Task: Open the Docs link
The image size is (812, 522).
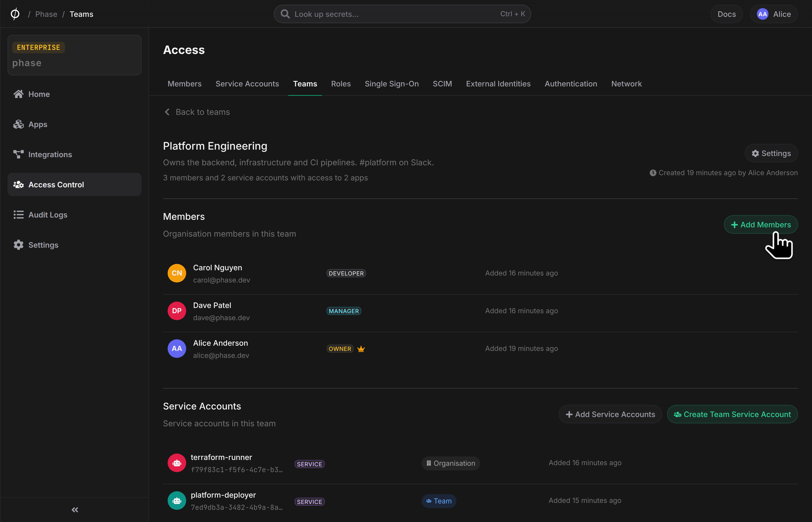Action: pos(727,14)
